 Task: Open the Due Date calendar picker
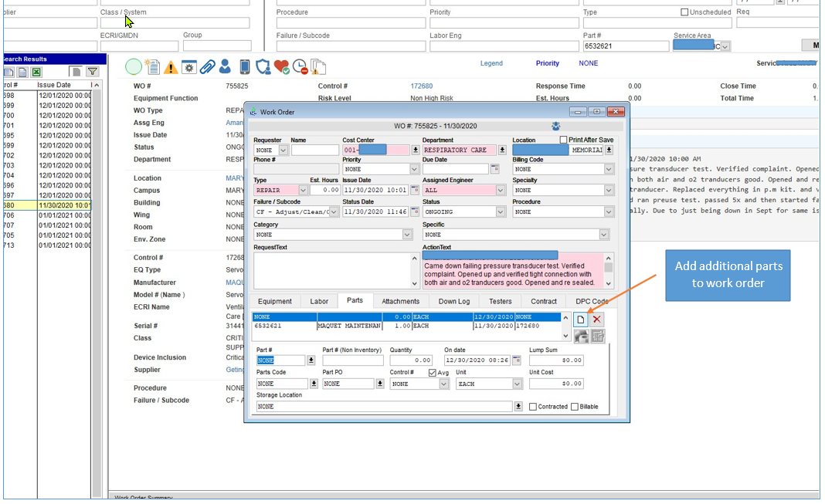(x=494, y=169)
